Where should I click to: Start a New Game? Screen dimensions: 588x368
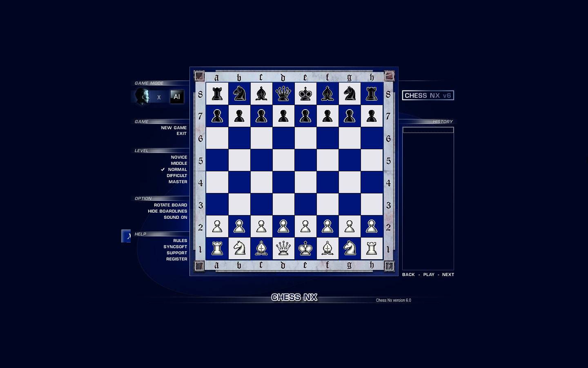coord(174,128)
